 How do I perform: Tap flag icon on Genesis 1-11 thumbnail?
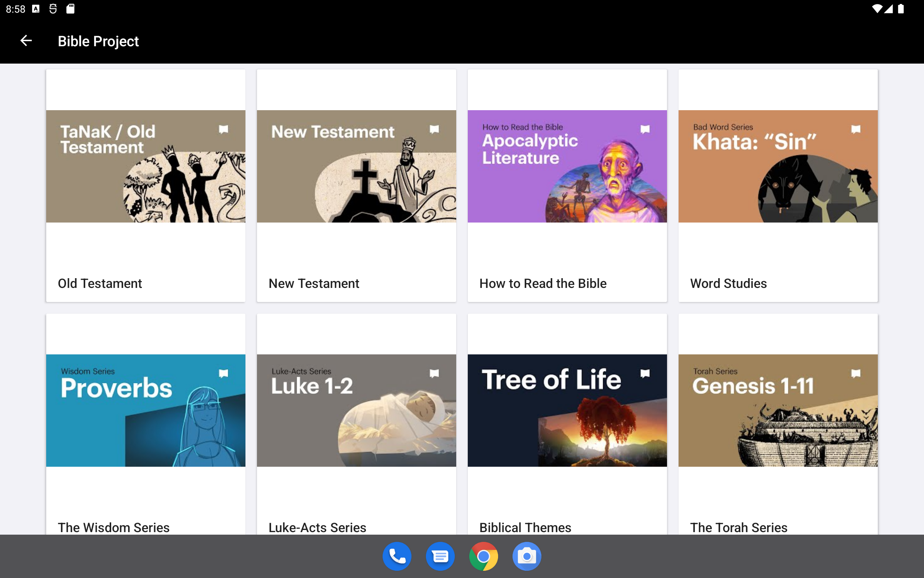tap(856, 374)
